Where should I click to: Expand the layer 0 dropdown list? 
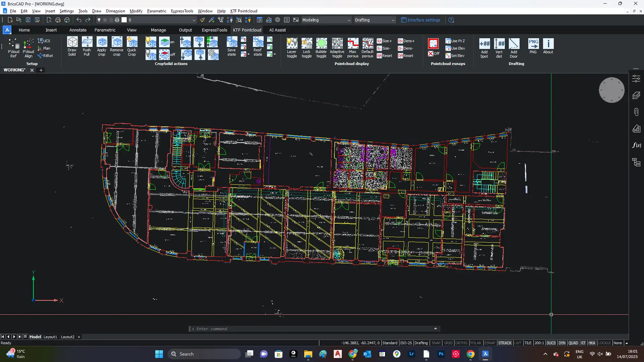[194, 20]
